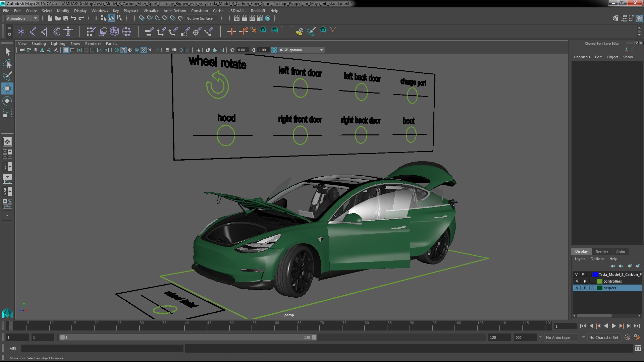
Task: Toggle visibility of helpers layer
Action: [577, 288]
